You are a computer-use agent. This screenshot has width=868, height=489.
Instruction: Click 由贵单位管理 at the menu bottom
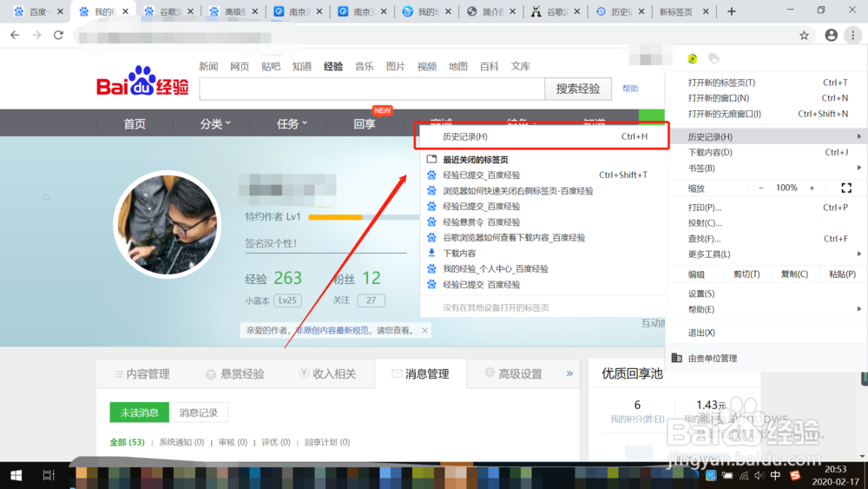pyautogui.click(x=767, y=359)
